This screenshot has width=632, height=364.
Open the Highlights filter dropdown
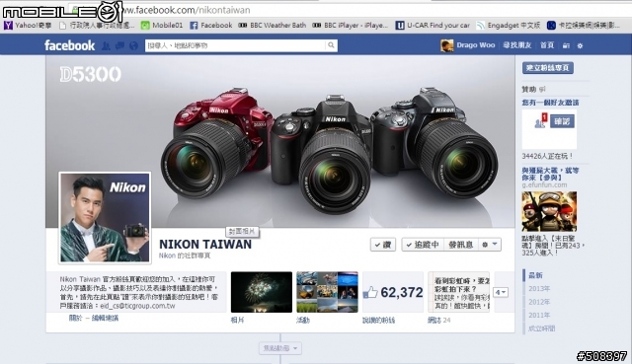tap(280, 348)
